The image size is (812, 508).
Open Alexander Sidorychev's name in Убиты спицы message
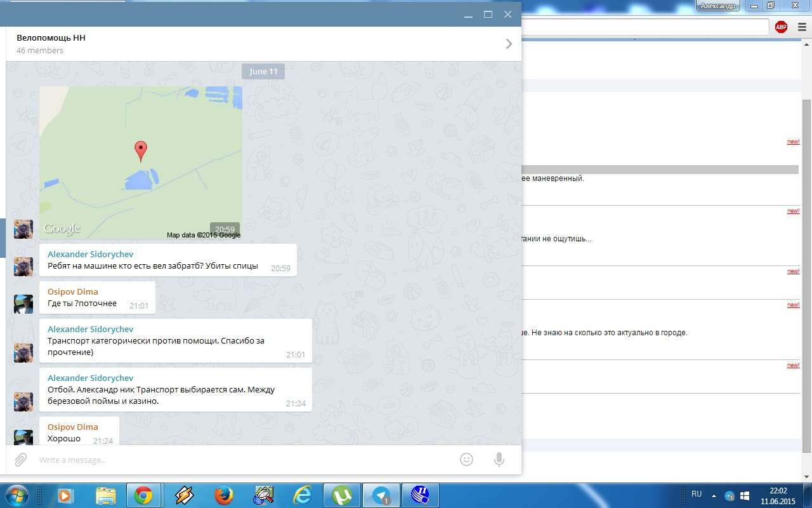(90, 254)
